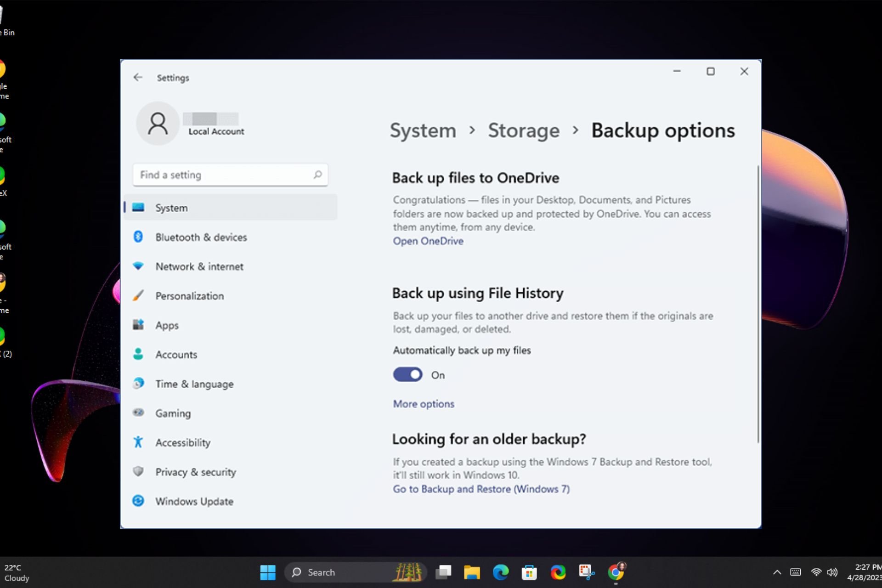This screenshot has width=882, height=588.
Task: Open Microsoft Store from the taskbar
Action: pyautogui.click(x=529, y=572)
